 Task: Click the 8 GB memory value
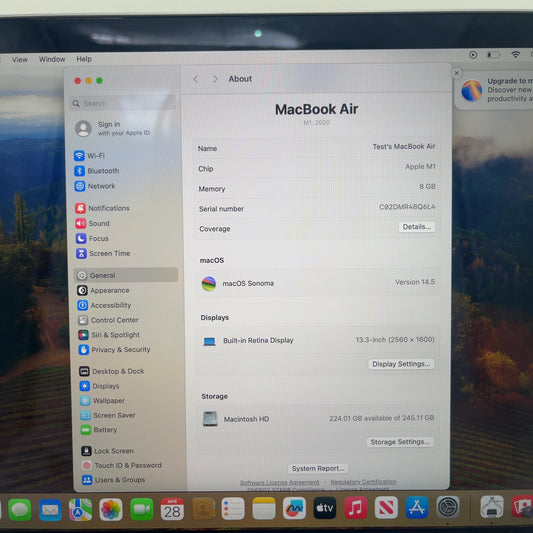[427, 187]
